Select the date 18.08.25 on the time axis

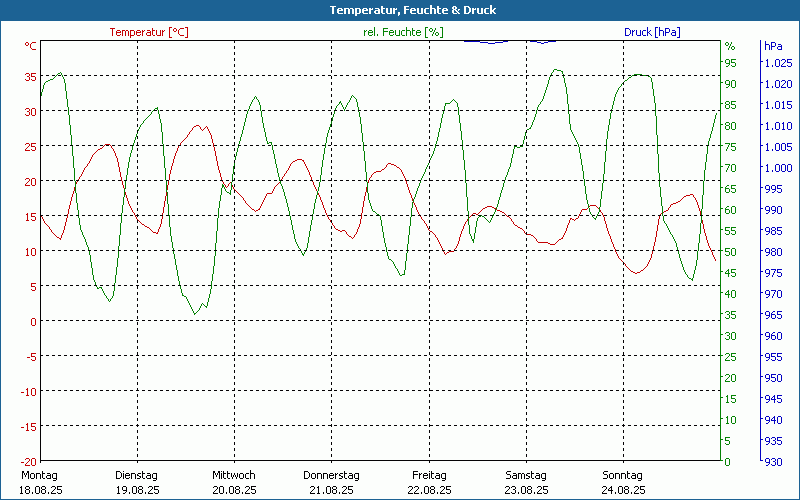(39, 490)
